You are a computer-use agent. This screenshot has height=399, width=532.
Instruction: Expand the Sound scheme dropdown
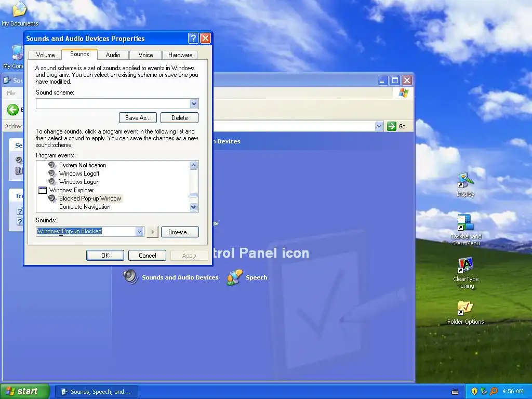194,104
